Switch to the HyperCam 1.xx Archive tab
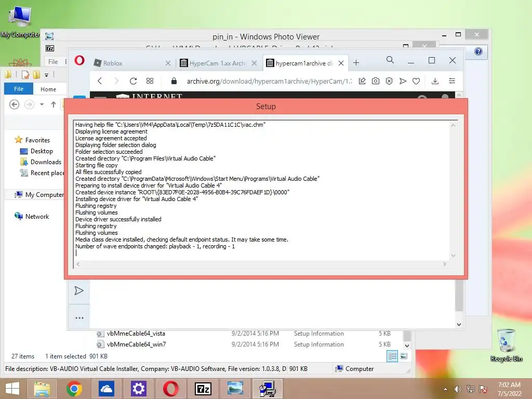Image resolution: width=532 pixels, height=399 pixels. pyautogui.click(x=217, y=63)
